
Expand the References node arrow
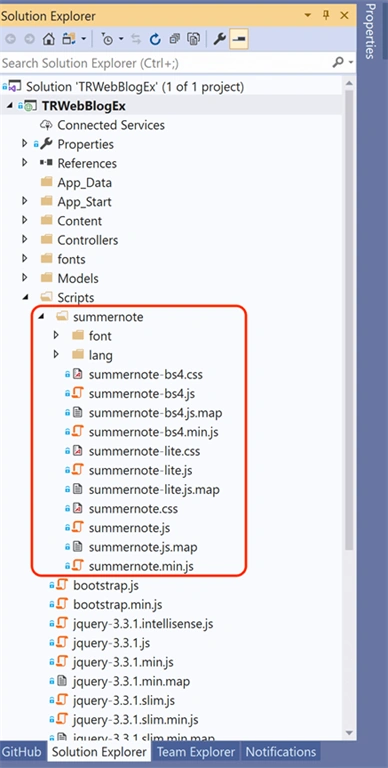point(25,163)
